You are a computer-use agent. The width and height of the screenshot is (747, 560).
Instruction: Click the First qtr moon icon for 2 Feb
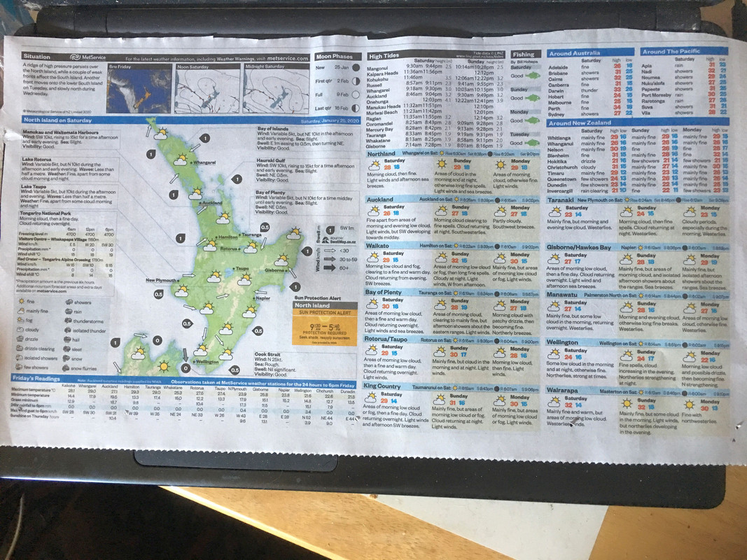[356, 81]
